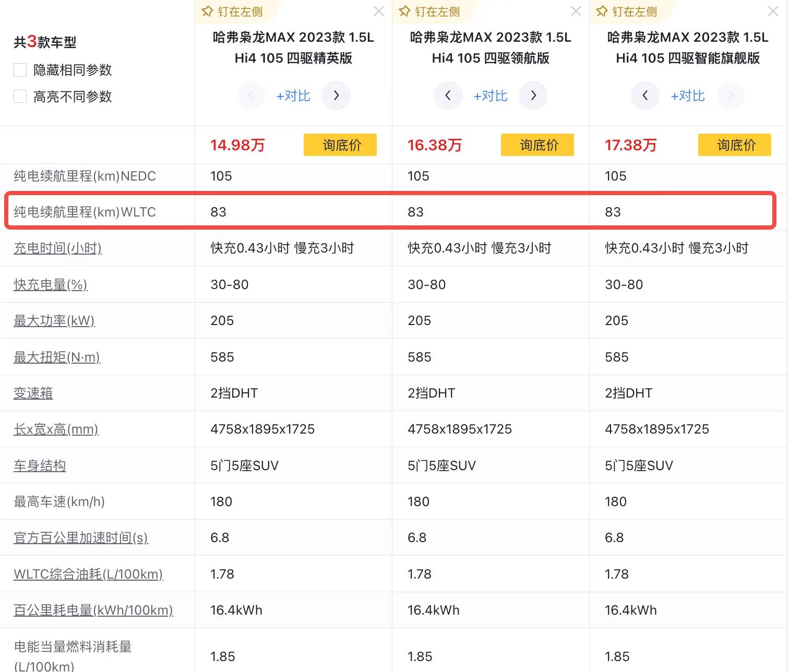The image size is (789, 672).
Task: Click the 四驱精英版 model title
Action: click(293, 47)
